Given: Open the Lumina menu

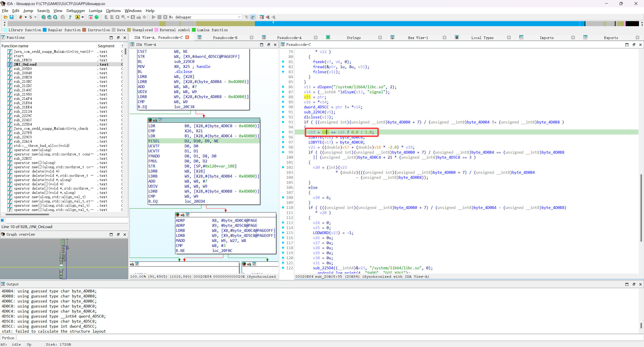Looking at the screenshot, I should [x=95, y=11].
